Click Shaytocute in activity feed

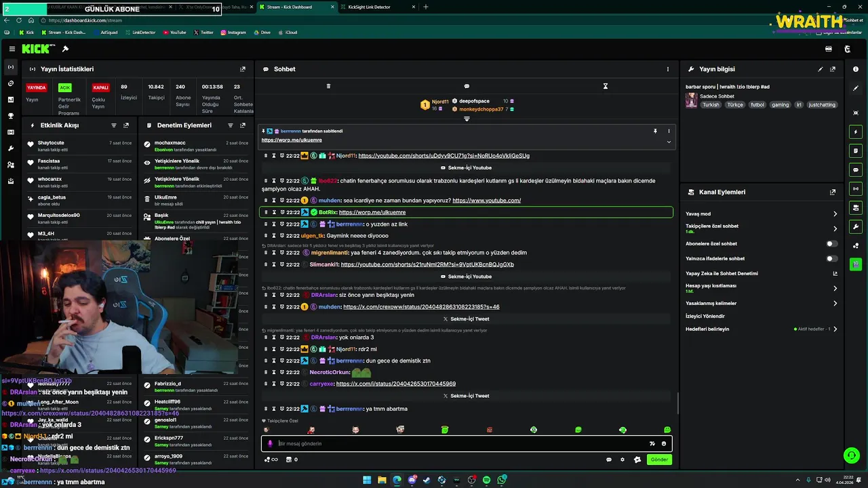[51, 143]
